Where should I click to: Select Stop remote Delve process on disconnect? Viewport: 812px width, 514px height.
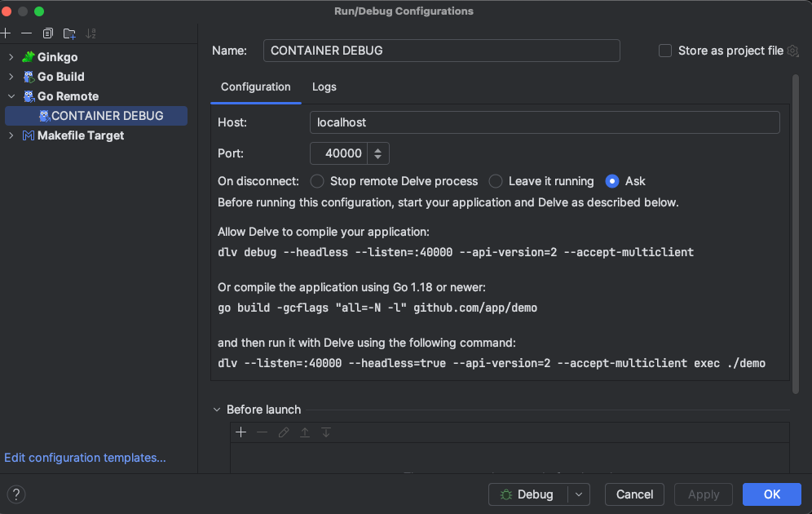[x=316, y=181]
